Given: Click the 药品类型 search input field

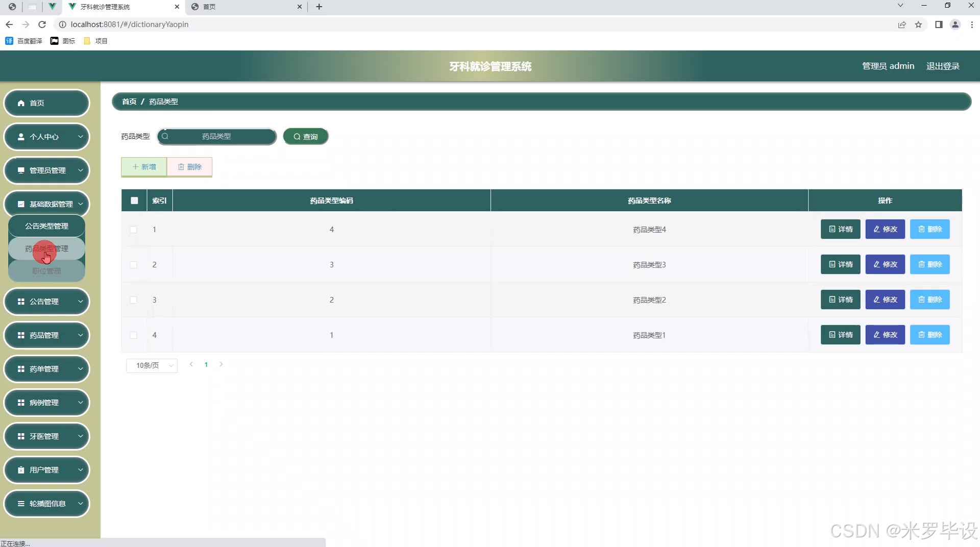Looking at the screenshot, I should 216,136.
